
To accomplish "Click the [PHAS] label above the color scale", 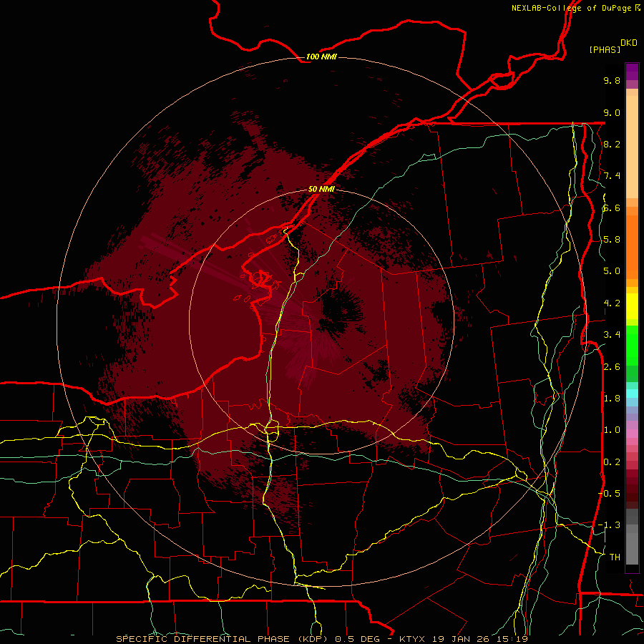I will point(605,49).
